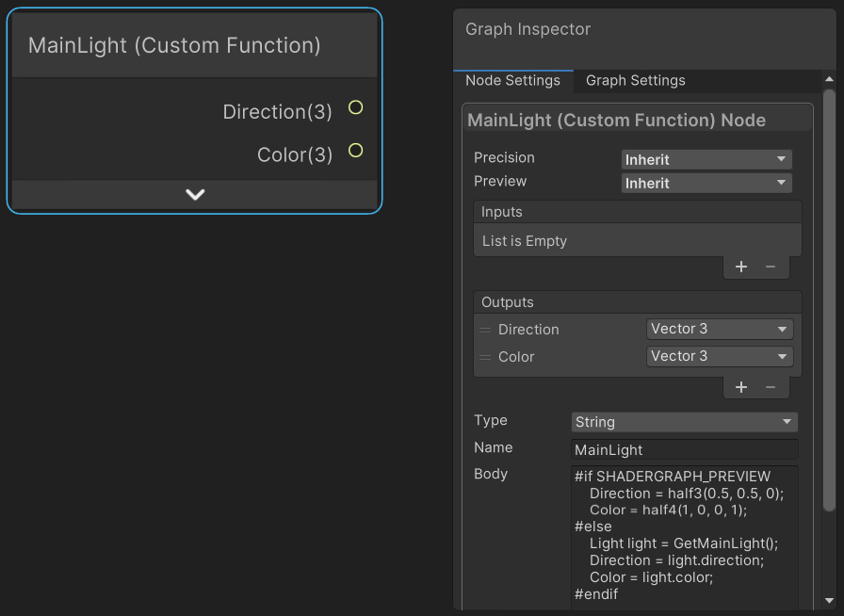Open the Precision dropdown set to Inherit
The image size is (844, 616).
(x=706, y=158)
